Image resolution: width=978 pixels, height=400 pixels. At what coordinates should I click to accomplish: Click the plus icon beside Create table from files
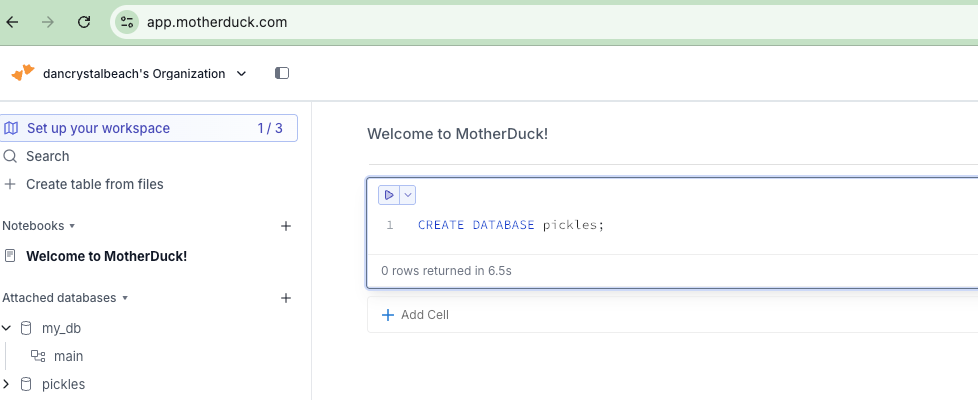(10, 184)
